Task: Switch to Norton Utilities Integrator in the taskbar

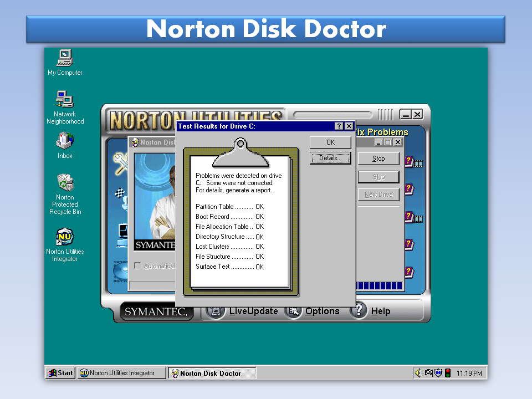Action: tap(121, 373)
